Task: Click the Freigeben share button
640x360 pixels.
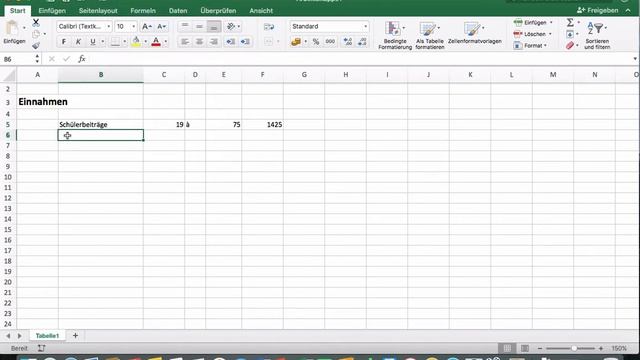Action: coord(598,10)
